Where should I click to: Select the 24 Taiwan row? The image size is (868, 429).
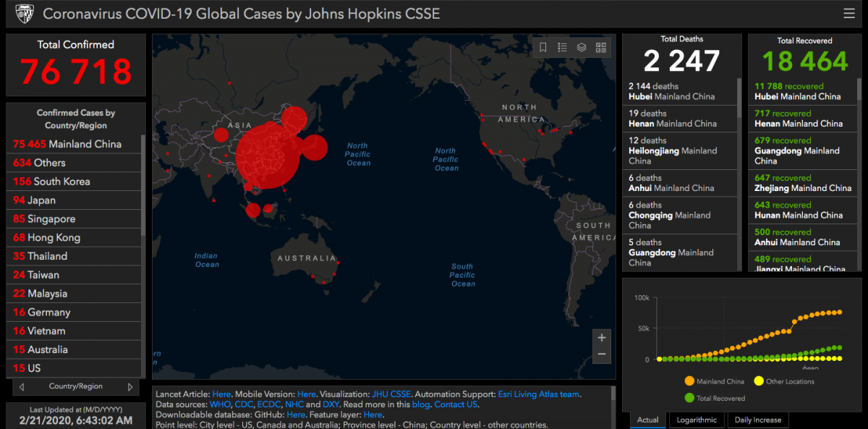pyautogui.click(x=74, y=275)
